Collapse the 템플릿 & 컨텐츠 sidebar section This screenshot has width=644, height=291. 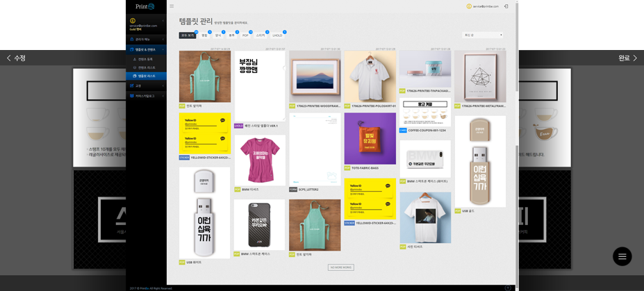coord(163,49)
